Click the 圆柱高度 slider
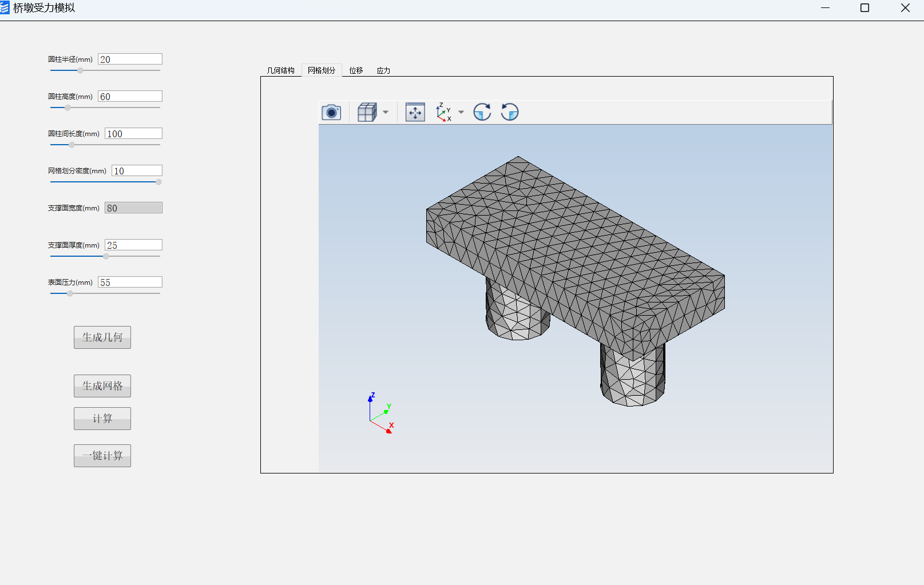The width and height of the screenshot is (924, 585). pos(105,108)
